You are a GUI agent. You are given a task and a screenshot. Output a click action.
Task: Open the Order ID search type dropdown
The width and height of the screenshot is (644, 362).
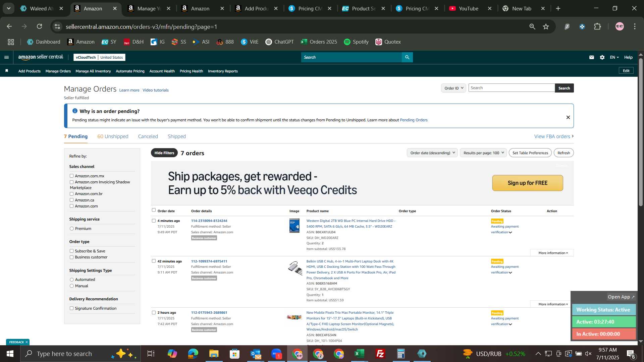(453, 88)
